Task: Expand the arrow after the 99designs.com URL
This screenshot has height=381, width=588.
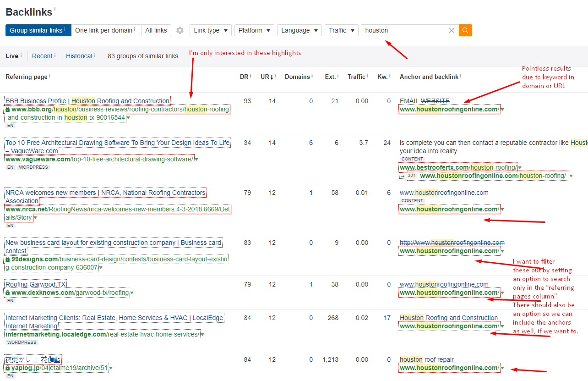Action: click(101, 268)
